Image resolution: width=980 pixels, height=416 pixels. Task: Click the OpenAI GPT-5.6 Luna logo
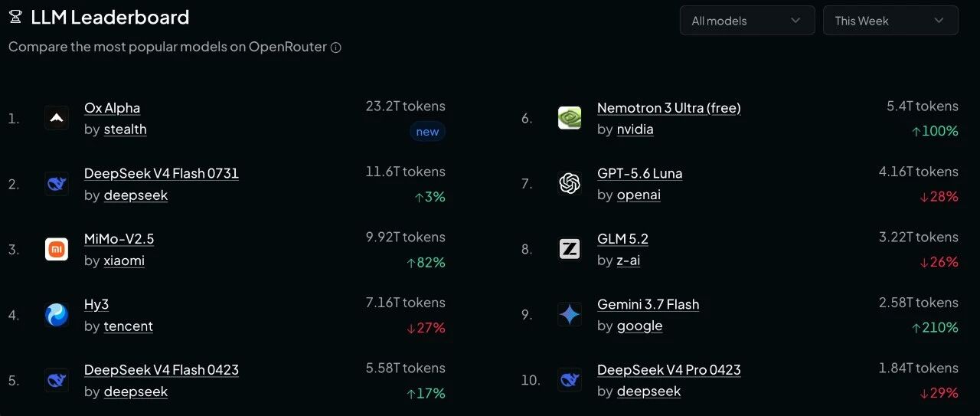tap(570, 183)
